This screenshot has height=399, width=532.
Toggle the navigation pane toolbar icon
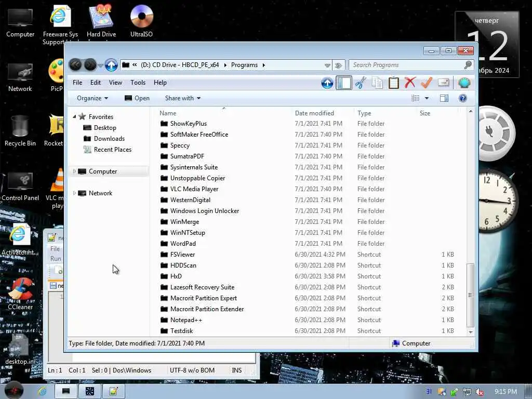click(x=344, y=83)
